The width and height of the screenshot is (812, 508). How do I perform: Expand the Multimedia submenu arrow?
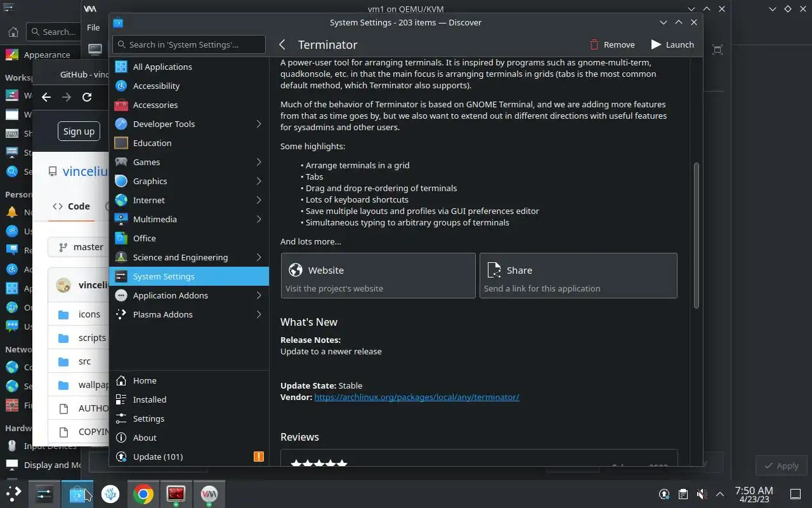tap(259, 219)
